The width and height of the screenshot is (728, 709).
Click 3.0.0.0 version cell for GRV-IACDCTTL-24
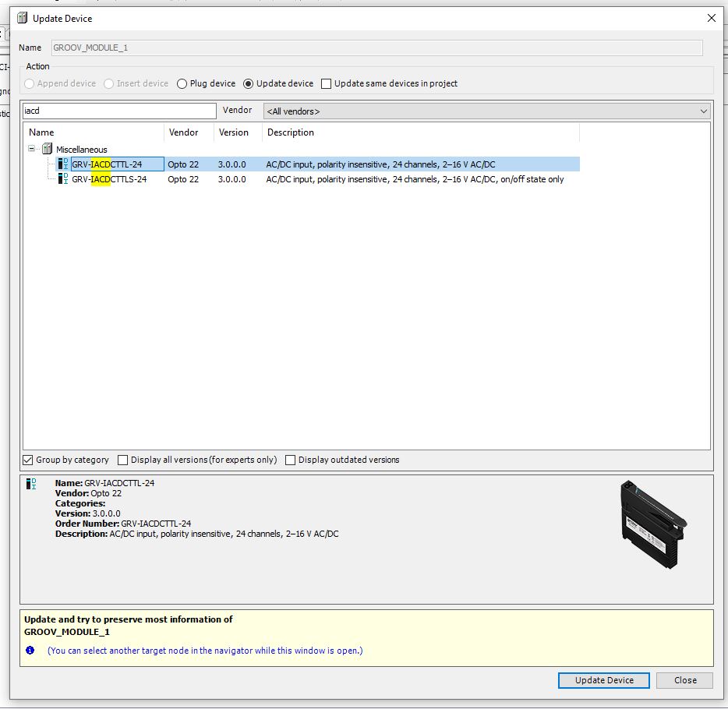(x=232, y=164)
